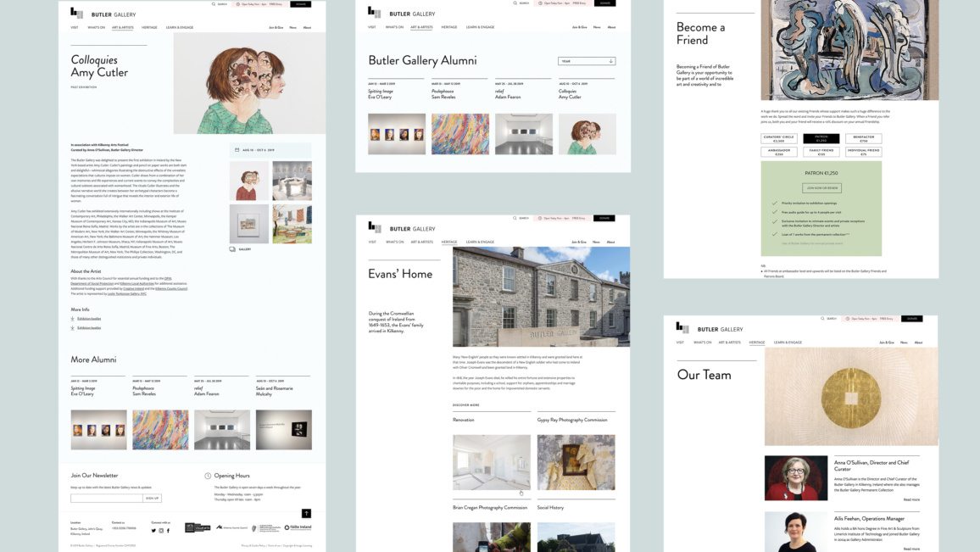Download the Exhibition booklet via its icon
The image size is (980, 552).
click(x=72, y=319)
